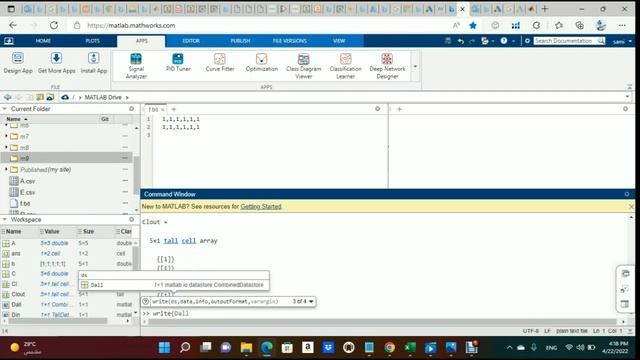Switch to the PUBLISH tab
640x360 pixels.
pyautogui.click(x=240, y=41)
